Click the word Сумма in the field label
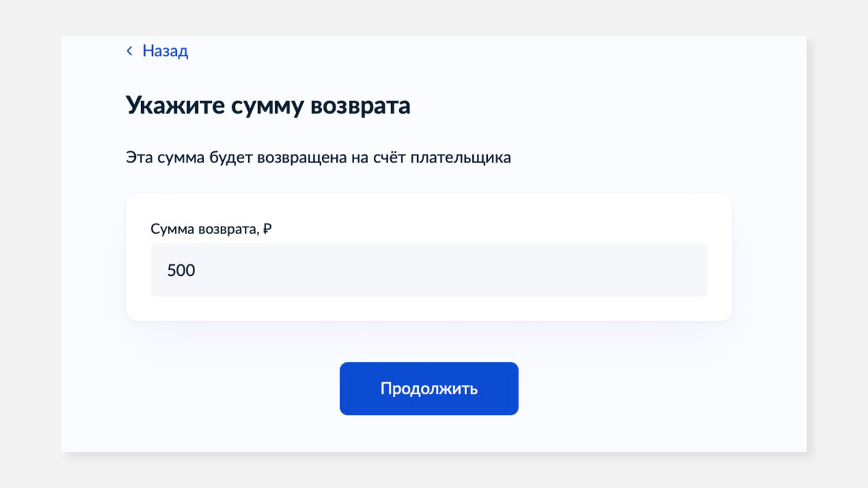Image resolution: width=868 pixels, height=488 pixels. click(172, 230)
